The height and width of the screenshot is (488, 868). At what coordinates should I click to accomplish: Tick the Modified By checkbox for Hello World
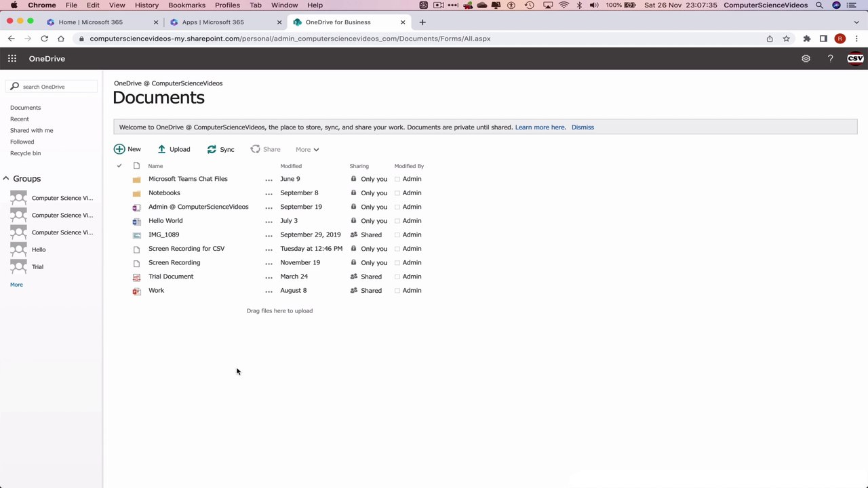point(397,221)
